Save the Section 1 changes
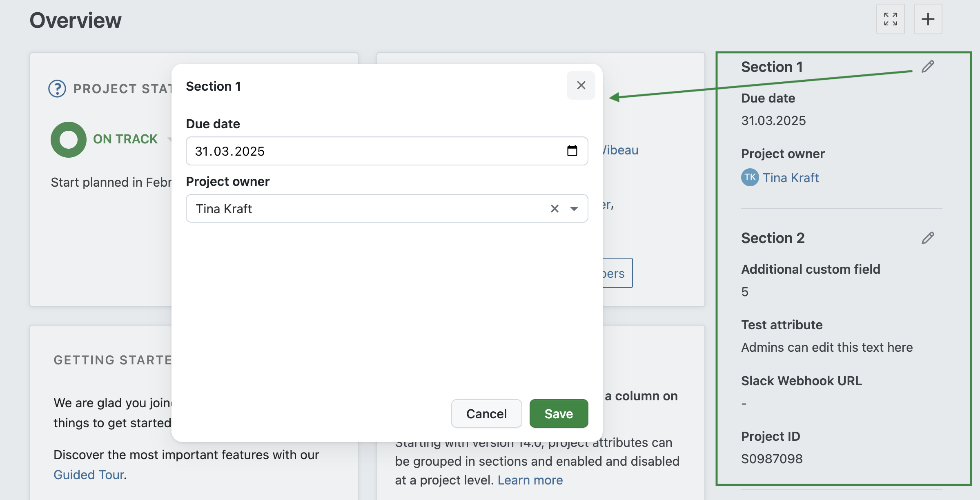The height and width of the screenshot is (500, 980). click(559, 413)
